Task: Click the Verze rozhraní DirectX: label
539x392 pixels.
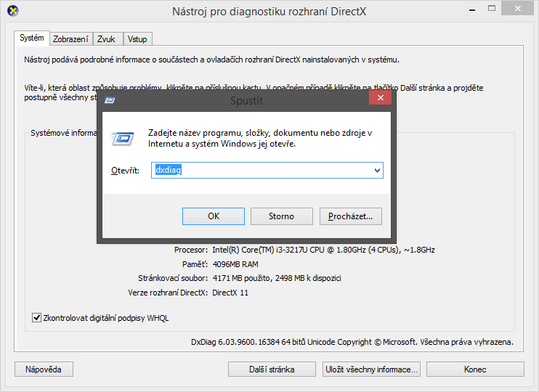Action: pyautogui.click(x=168, y=293)
